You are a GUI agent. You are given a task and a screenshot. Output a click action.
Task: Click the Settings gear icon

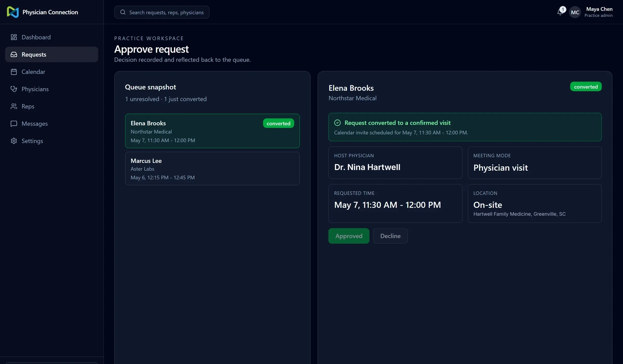(x=14, y=141)
